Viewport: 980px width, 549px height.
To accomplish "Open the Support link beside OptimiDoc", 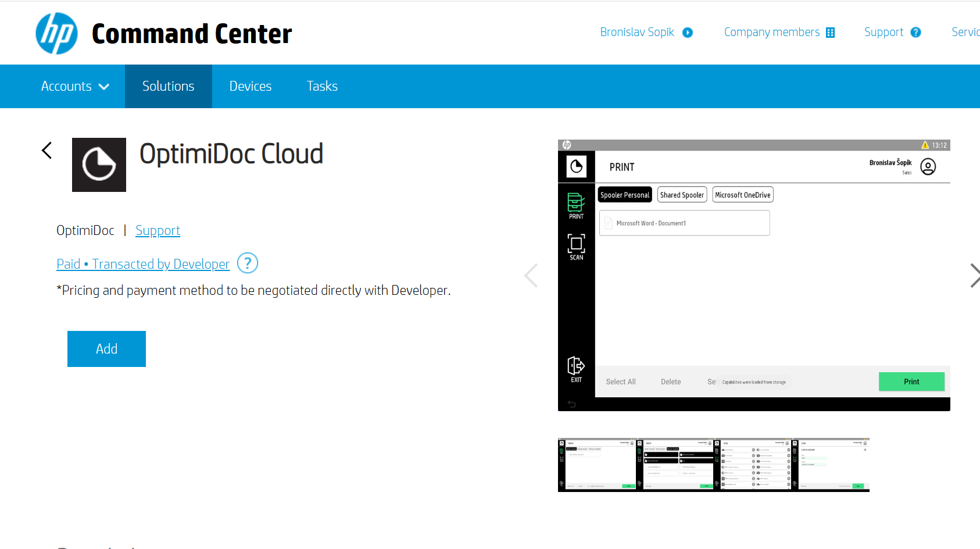I will [158, 230].
